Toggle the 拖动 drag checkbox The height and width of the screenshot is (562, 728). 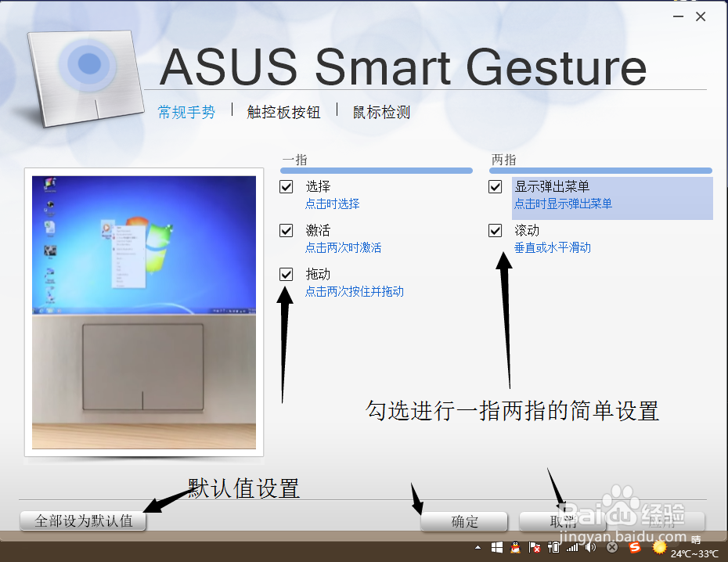286,274
